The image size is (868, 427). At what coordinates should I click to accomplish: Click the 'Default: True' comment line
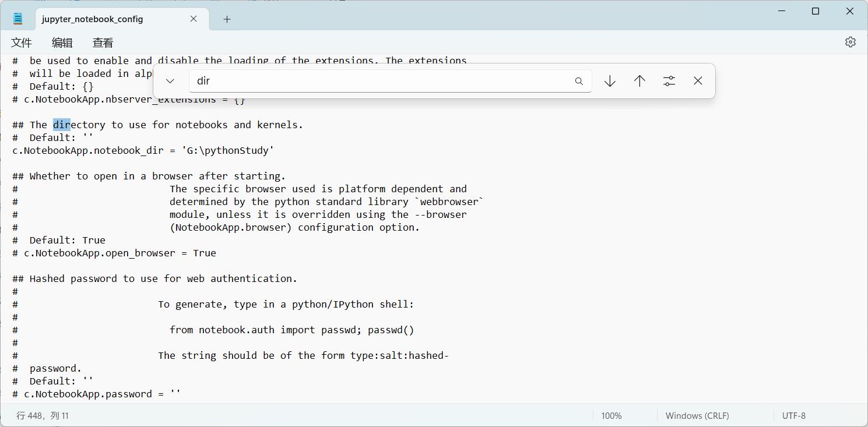59,240
